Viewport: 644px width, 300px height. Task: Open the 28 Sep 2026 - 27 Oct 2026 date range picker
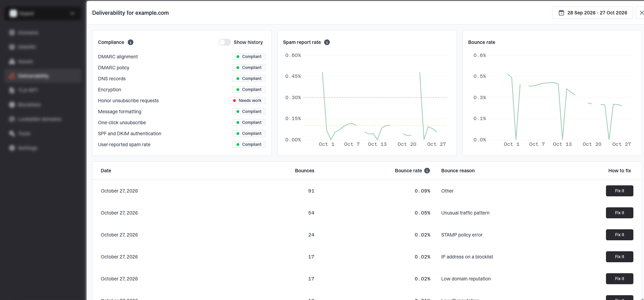point(593,13)
